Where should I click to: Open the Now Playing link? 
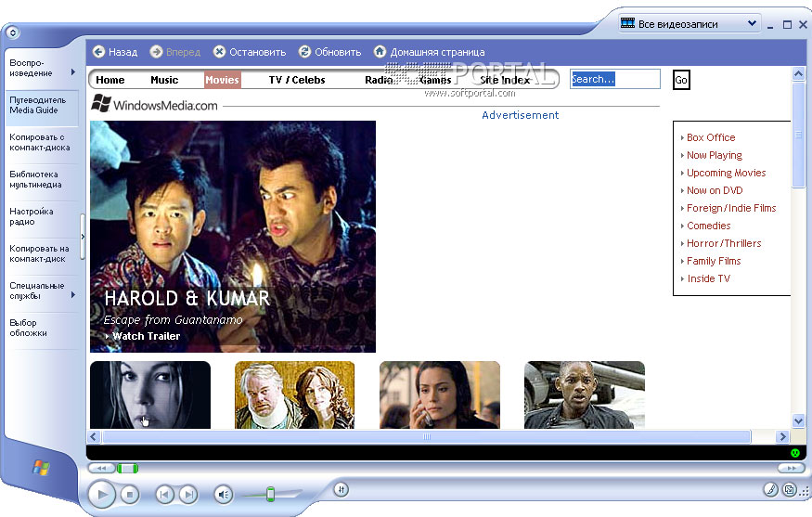(715, 155)
